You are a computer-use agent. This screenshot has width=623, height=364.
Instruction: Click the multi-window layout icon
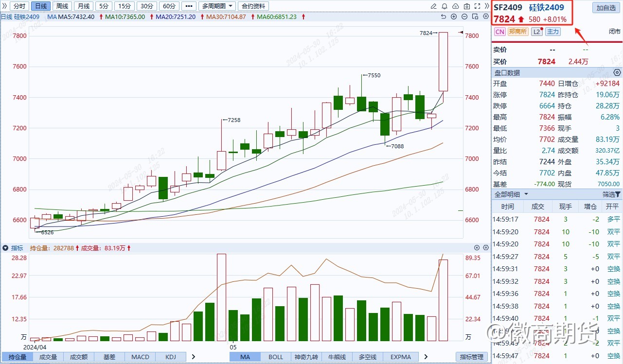click(x=475, y=17)
